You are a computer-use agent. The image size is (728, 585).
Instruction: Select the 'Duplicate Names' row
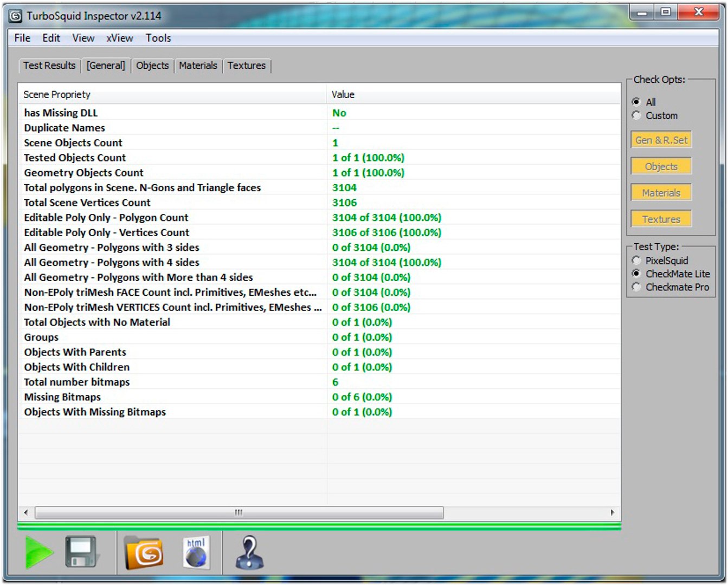(319, 128)
